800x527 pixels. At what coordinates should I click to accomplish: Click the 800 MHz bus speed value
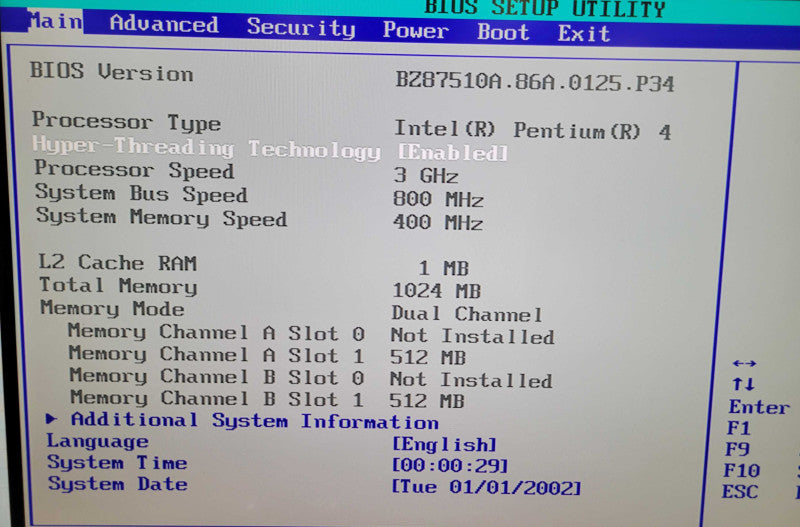pyautogui.click(x=438, y=199)
